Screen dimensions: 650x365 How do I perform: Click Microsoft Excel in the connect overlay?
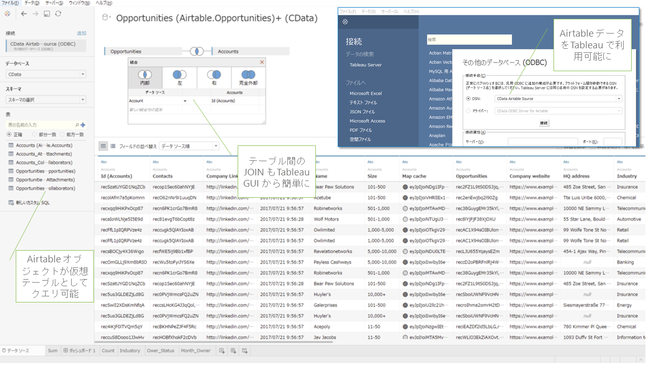click(365, 94)
